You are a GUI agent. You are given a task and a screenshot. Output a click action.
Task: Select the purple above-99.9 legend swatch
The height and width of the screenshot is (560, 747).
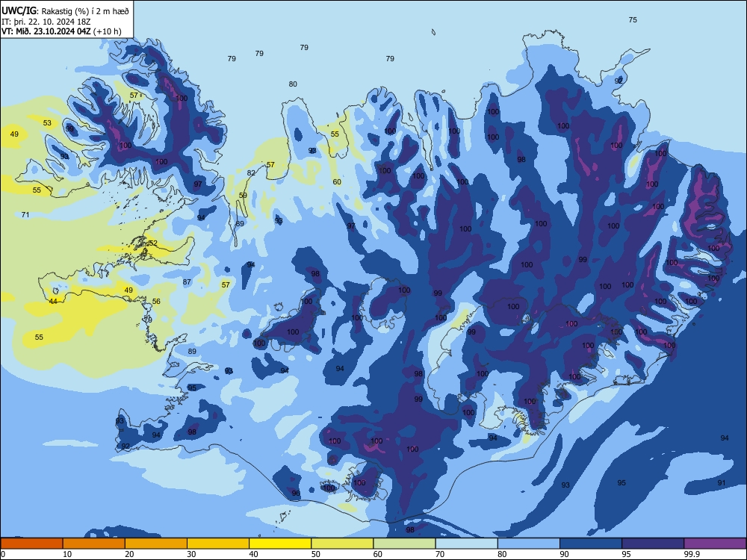[x=715, y=544]
